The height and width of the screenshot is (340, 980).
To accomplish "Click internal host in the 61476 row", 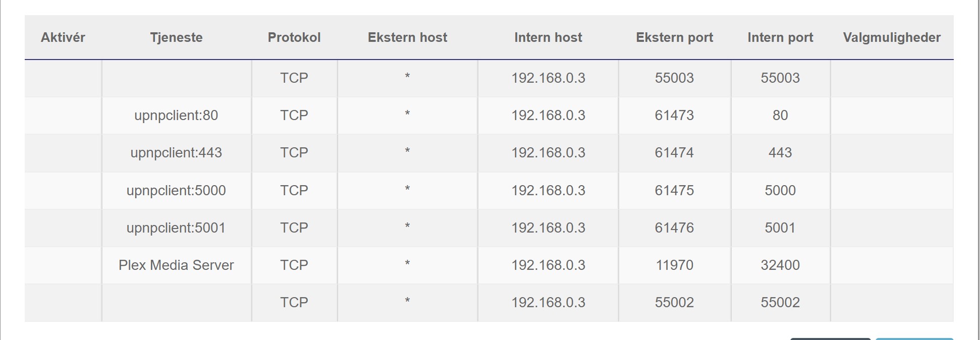I will pos(548,228).
